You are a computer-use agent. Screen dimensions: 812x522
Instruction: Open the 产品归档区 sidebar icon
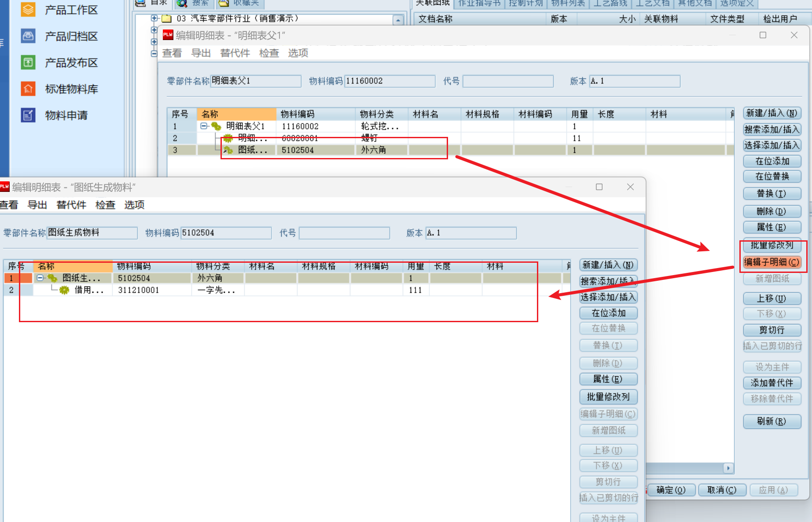(x=28, y=36)
